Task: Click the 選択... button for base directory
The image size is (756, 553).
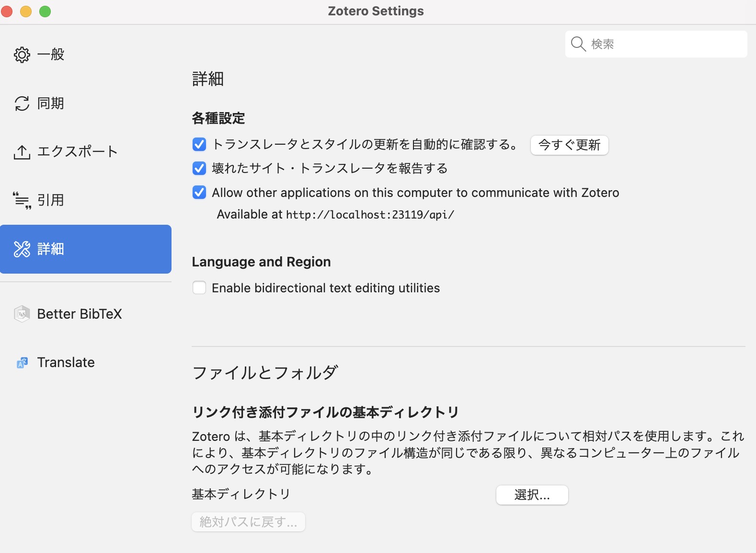Action: pyautogui.click(x=532, y=495)
